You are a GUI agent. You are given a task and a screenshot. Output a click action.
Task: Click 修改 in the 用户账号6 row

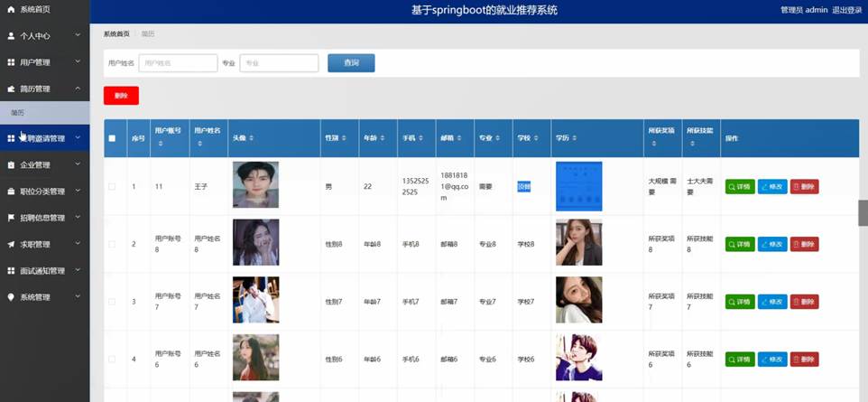tap(772, 360)
